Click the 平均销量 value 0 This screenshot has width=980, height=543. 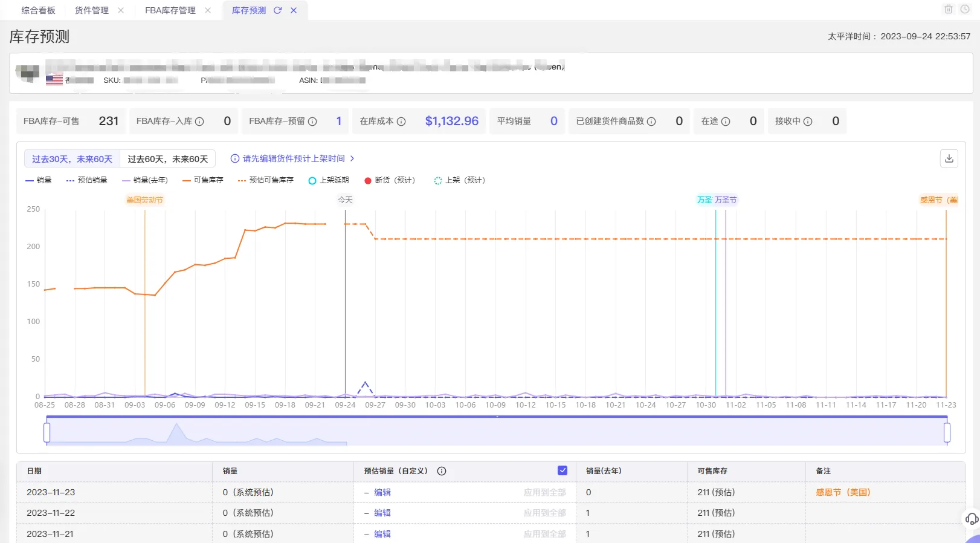tap(554, 121)
